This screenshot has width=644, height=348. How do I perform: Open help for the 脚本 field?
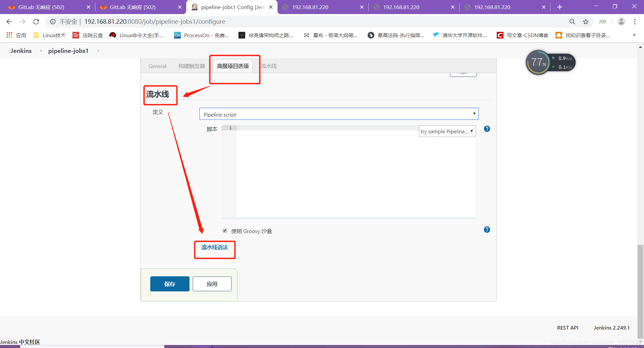tap(487, 129)
